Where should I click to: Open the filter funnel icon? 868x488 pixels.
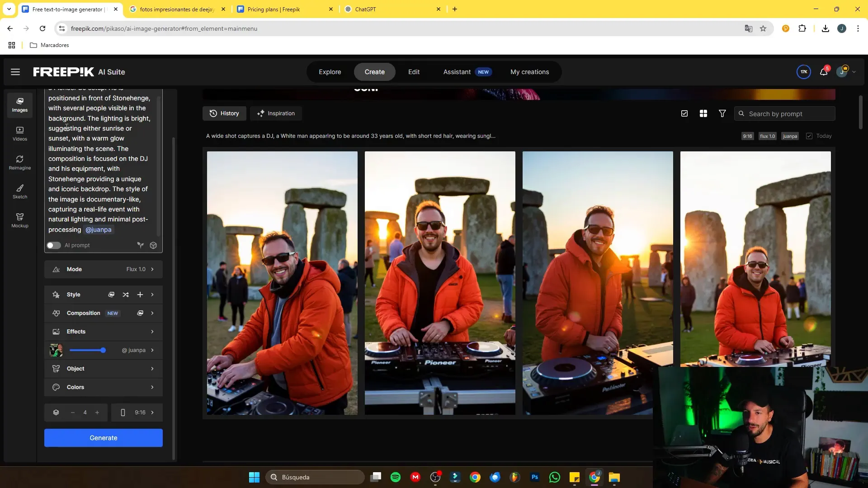722,113
